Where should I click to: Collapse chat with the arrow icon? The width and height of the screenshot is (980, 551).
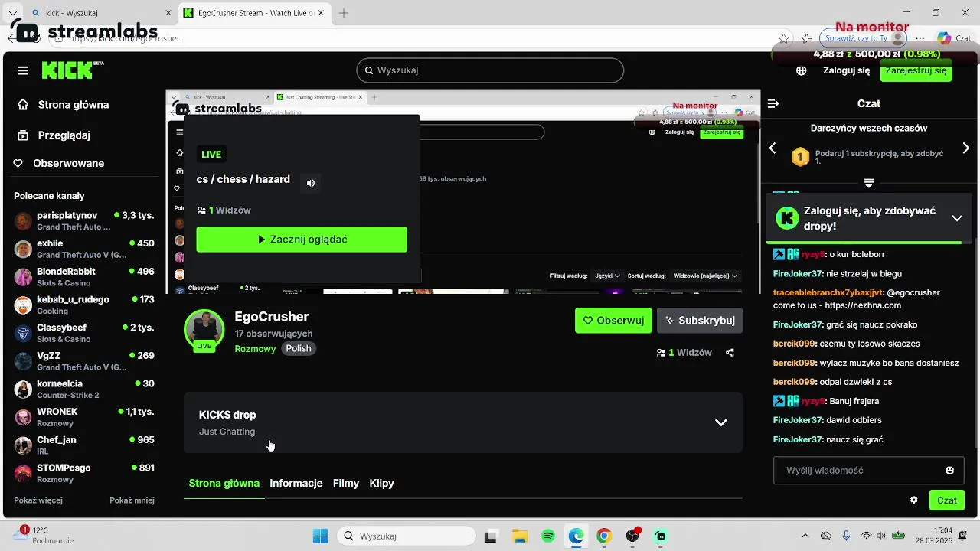[773, 103]
